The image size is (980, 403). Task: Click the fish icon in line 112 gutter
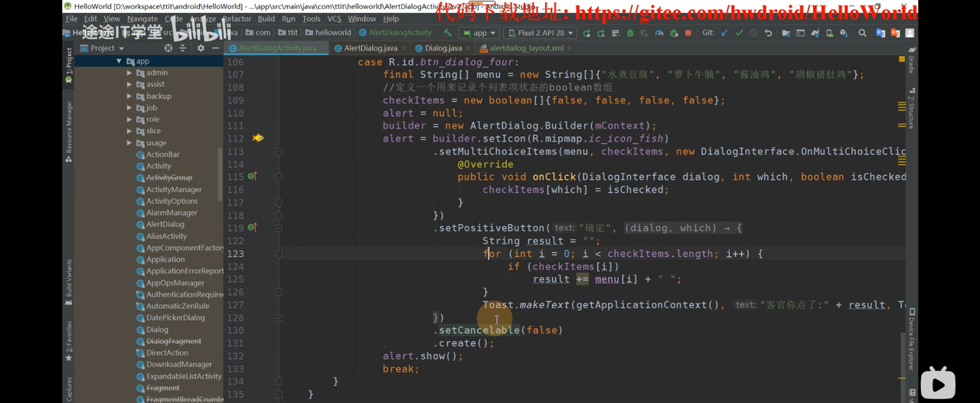pos(258,138)
